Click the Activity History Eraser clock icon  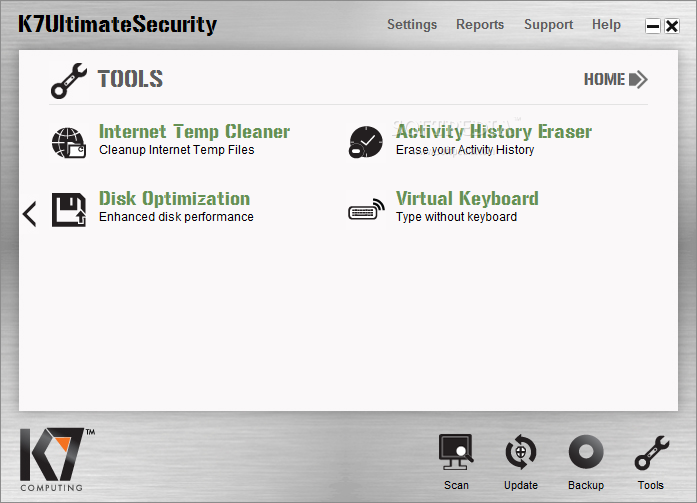click(x=365, y=142)
